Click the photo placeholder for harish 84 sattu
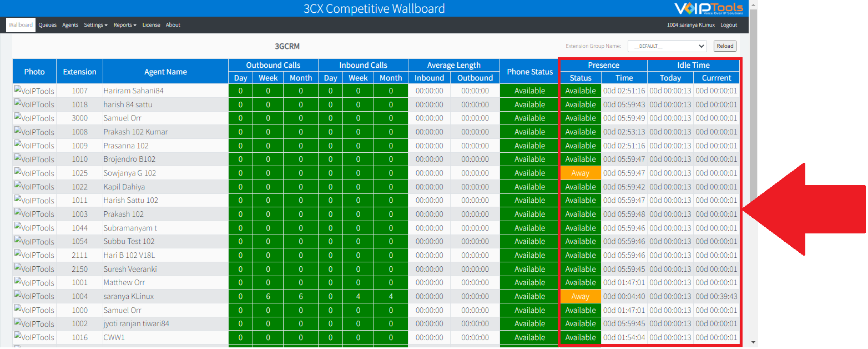The image size is (868, 349). [34, 104]
